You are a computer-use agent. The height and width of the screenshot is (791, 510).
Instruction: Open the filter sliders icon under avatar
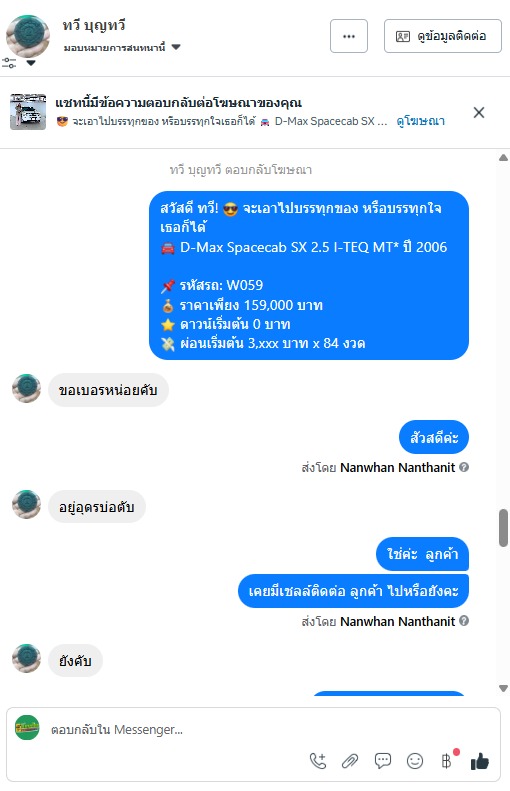(9, 63)
